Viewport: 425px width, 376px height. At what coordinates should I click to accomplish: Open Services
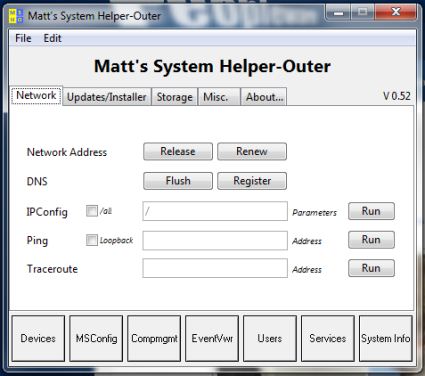point(328,339)
